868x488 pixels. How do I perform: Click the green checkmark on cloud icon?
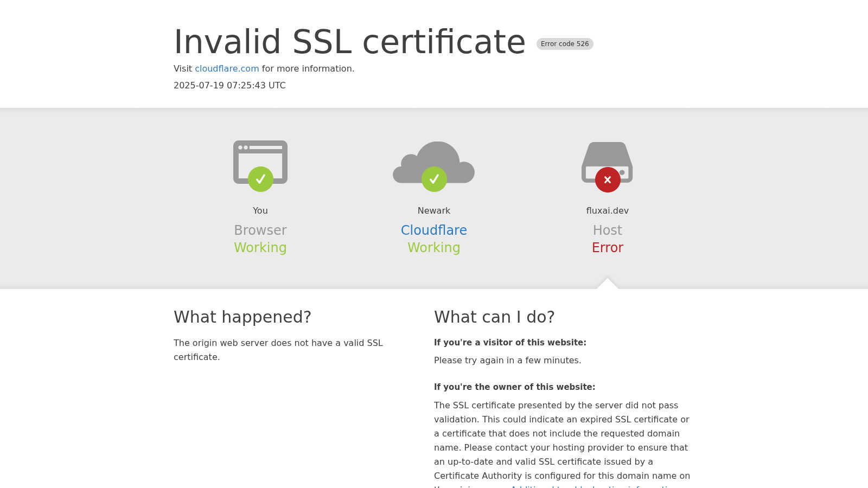(x=434, y=179)
